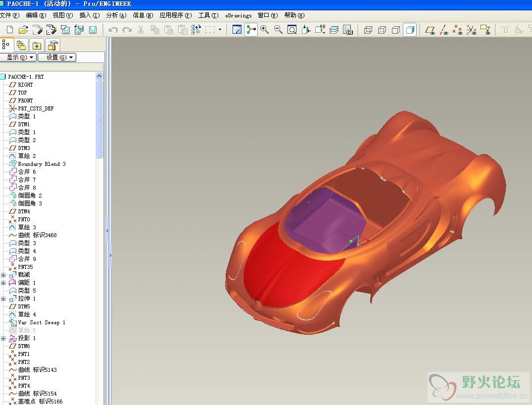Open the Reorient view tool

point(306,30)
